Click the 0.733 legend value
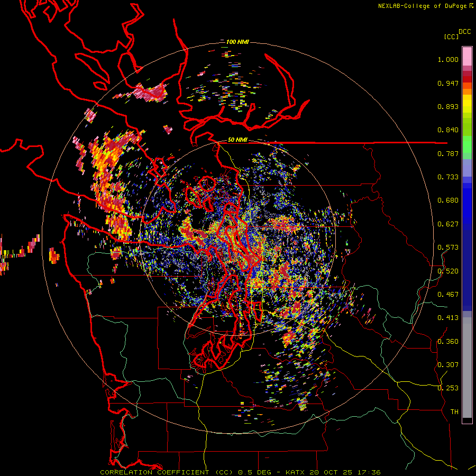 pos(448,177)
